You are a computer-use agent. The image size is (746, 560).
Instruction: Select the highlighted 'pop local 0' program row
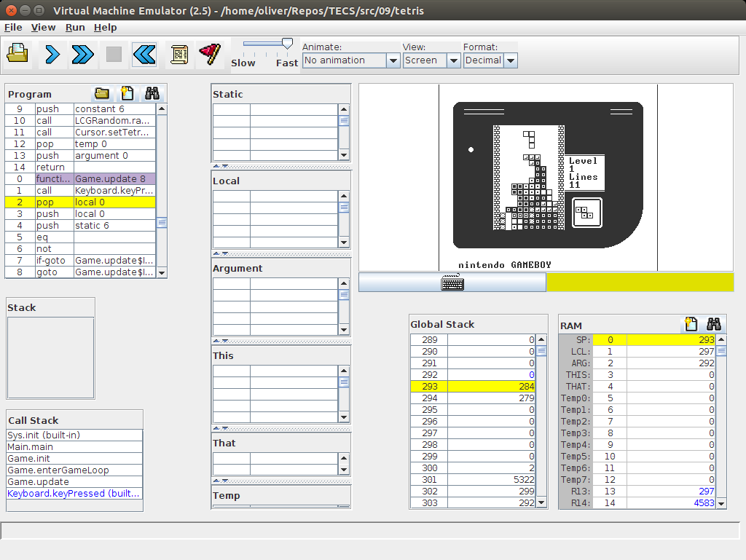coord(80,202)
